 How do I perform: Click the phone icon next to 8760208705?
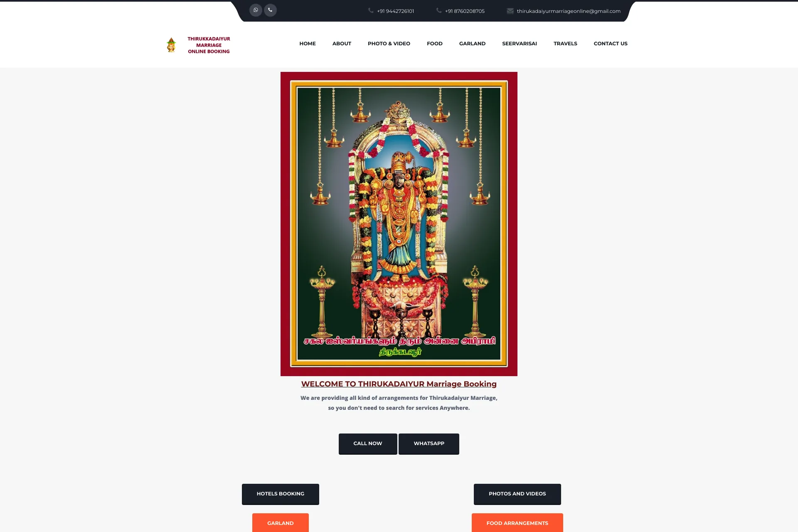[438, 11]
